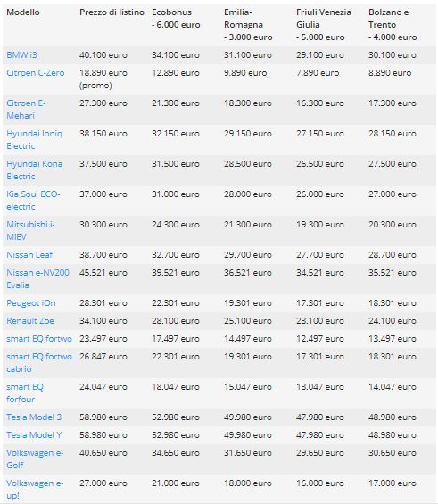Click the Citroen E-Mehari model link
The height and width of the screenshot is (504, 438).
(x=26, y=110)
